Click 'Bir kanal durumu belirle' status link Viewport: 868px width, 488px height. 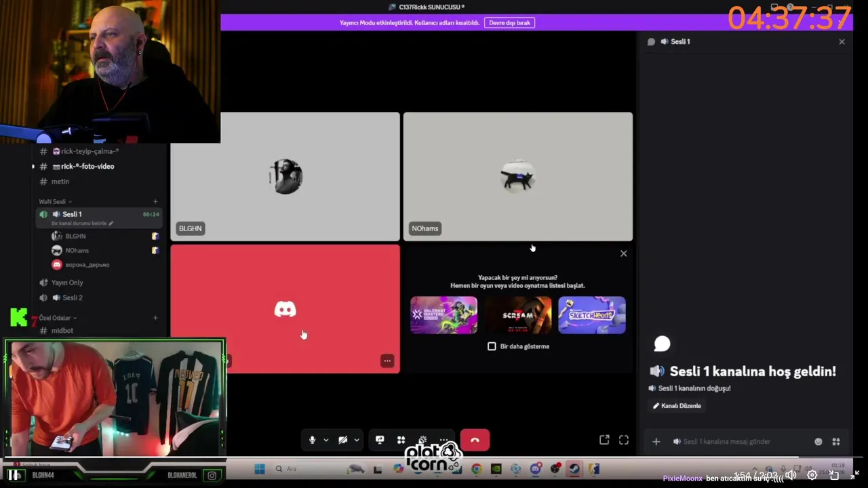[82, 223]
